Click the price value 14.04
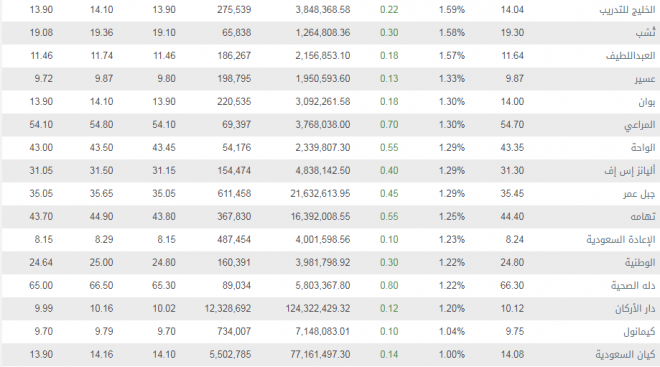The image size is (660, 367). pos(512,10)
